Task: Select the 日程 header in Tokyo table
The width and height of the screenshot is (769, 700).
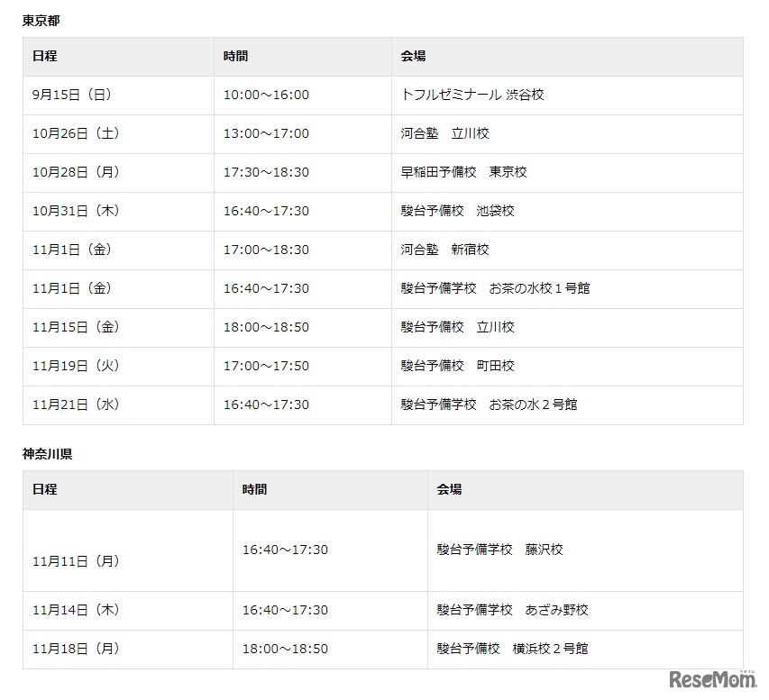Action: pos(44,56)
